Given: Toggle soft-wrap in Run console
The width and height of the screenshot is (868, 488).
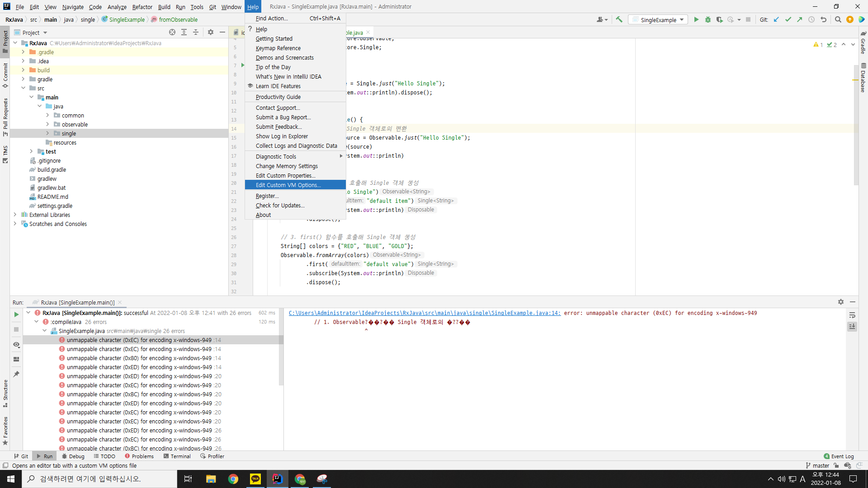Looking at the screenshot, I should [x=852, y=315].
